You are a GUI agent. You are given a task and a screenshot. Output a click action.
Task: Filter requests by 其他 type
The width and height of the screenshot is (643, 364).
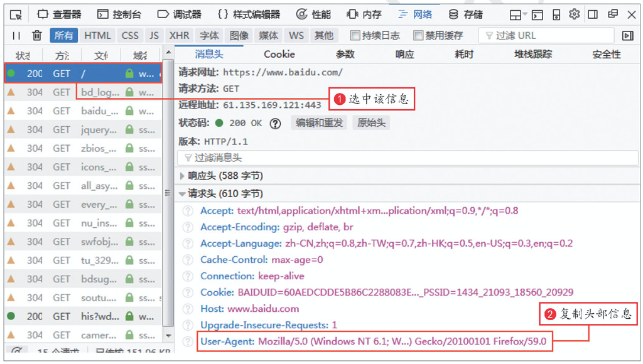tap(323, 36)
